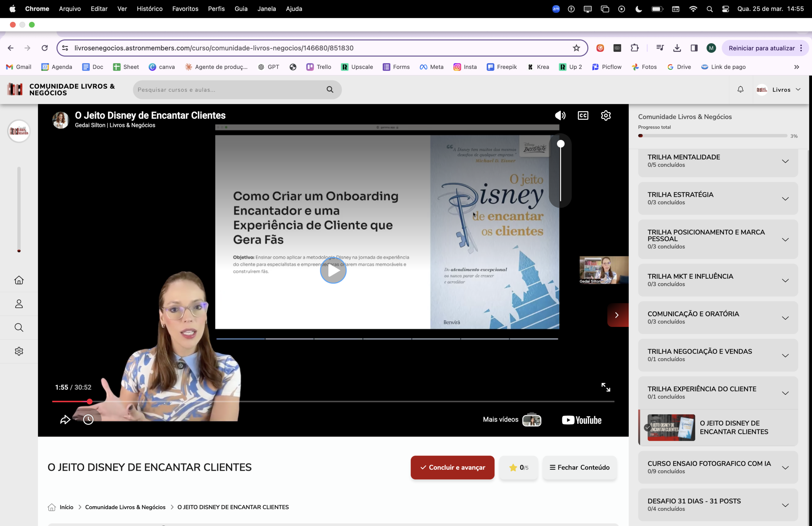This screenshot has width=812, height=526.
Task: Open the canva bookmark
Action: [x=162, y=67]
